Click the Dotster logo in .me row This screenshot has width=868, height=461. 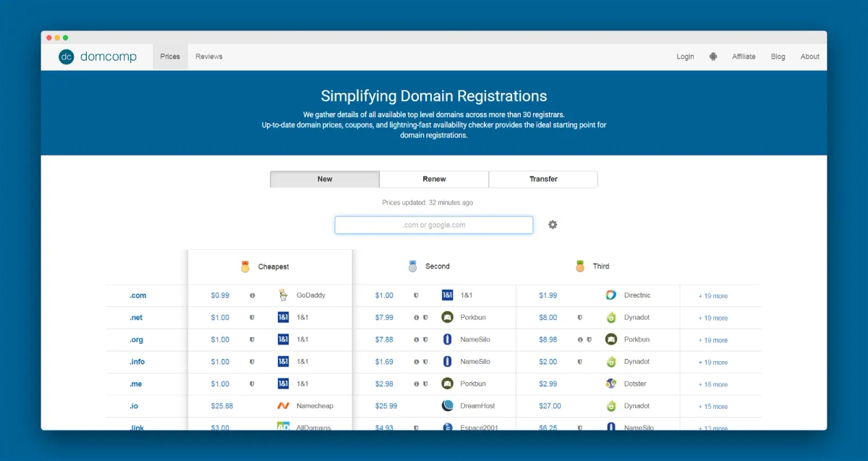[x=611, y=384]
